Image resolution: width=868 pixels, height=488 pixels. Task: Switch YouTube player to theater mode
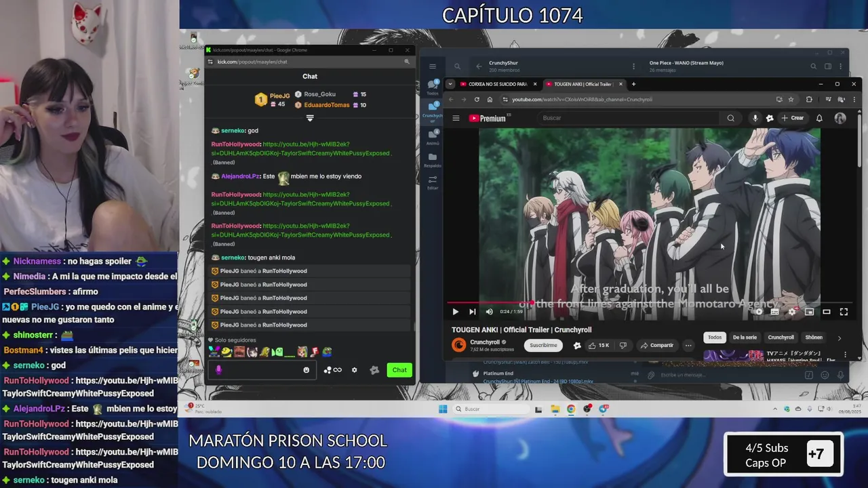827,312
